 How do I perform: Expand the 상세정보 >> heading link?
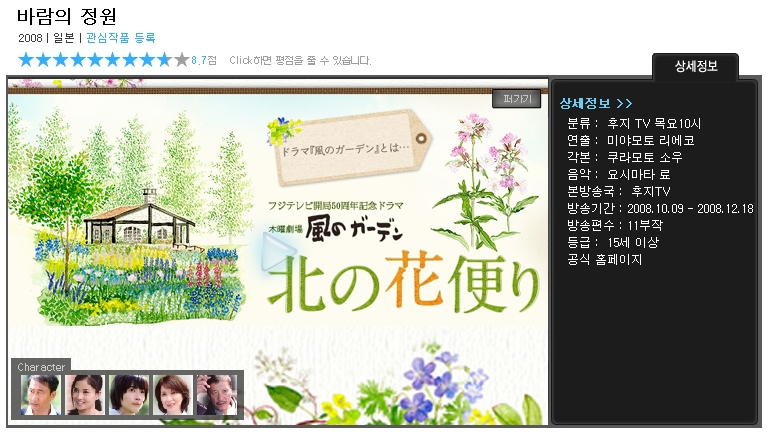596,103
